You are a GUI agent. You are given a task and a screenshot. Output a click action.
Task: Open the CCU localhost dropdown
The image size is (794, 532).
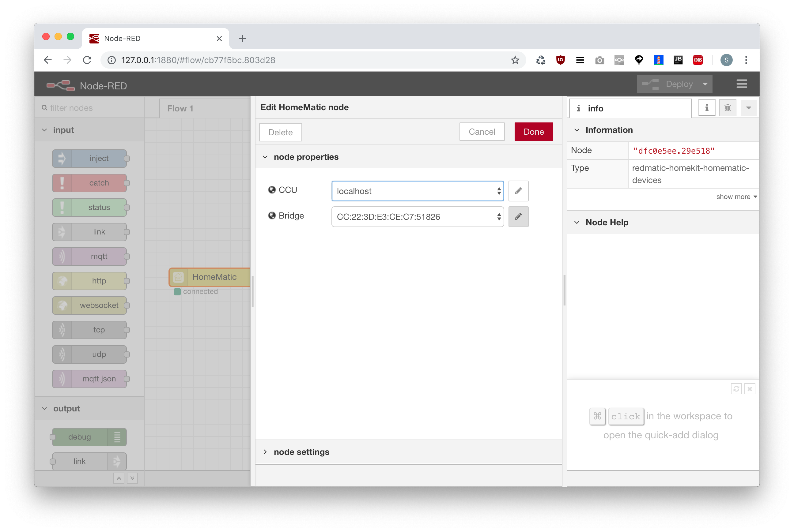click(417, 191)
